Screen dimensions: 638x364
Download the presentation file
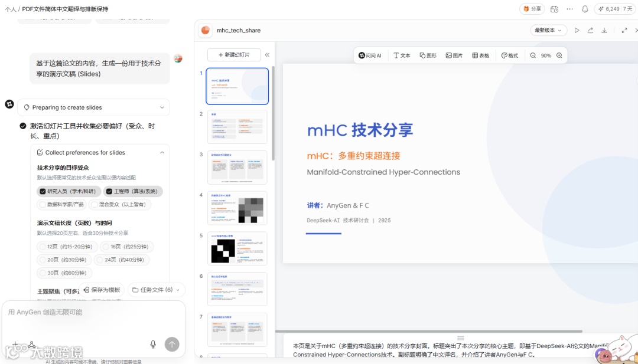[x=604, y=31]
